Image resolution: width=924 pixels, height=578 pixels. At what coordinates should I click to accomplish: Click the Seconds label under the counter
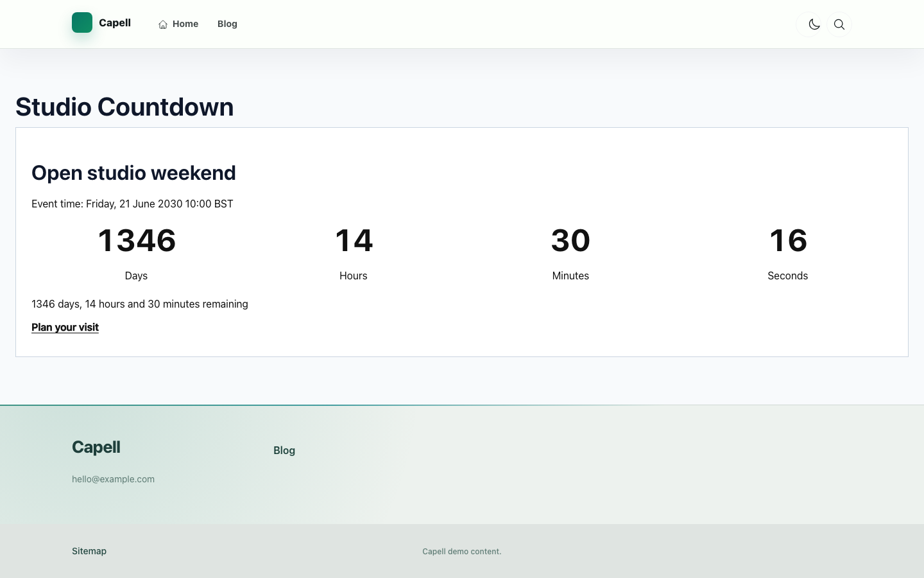click(x=788, y=276)
